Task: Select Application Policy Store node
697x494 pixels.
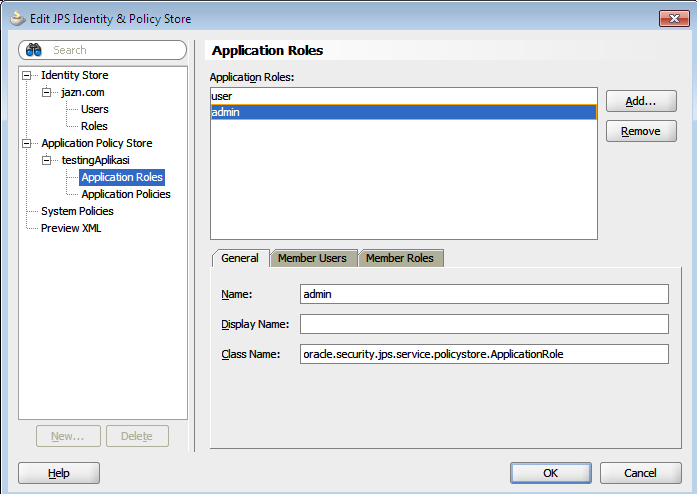Action: click(x=97, y=143)
